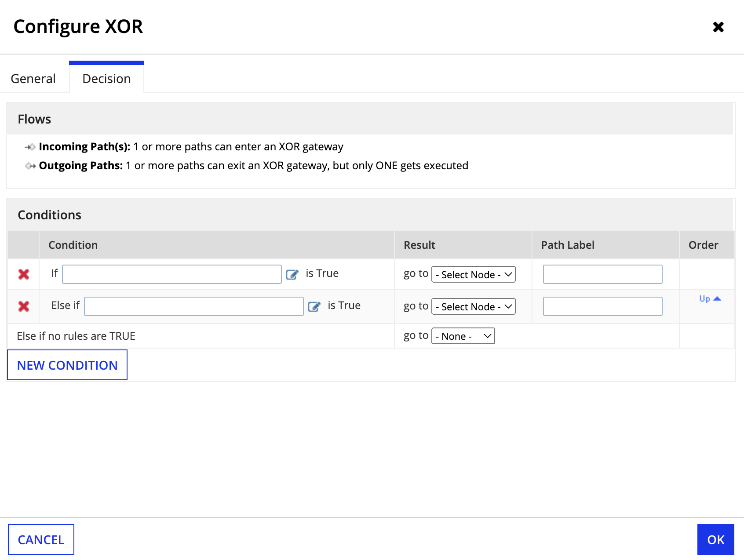Delete the If condition row
This screenshot has width=744, height=560.
(x=24, y=274)
